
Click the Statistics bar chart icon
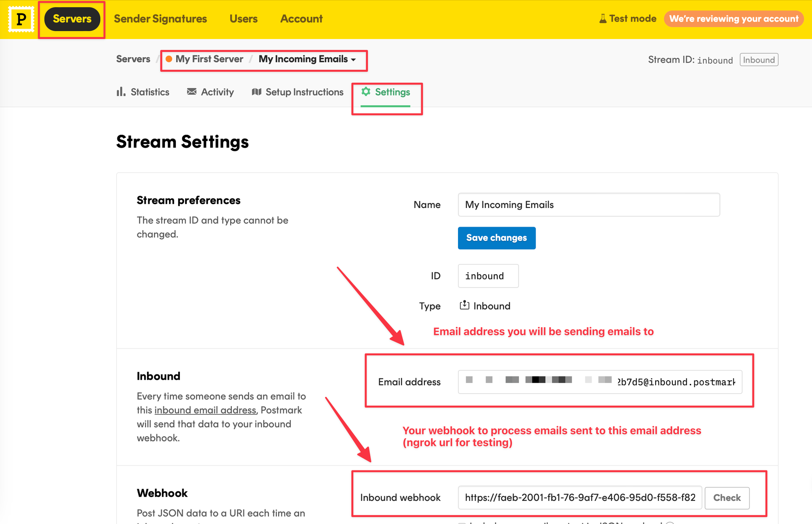coord(121,92)
